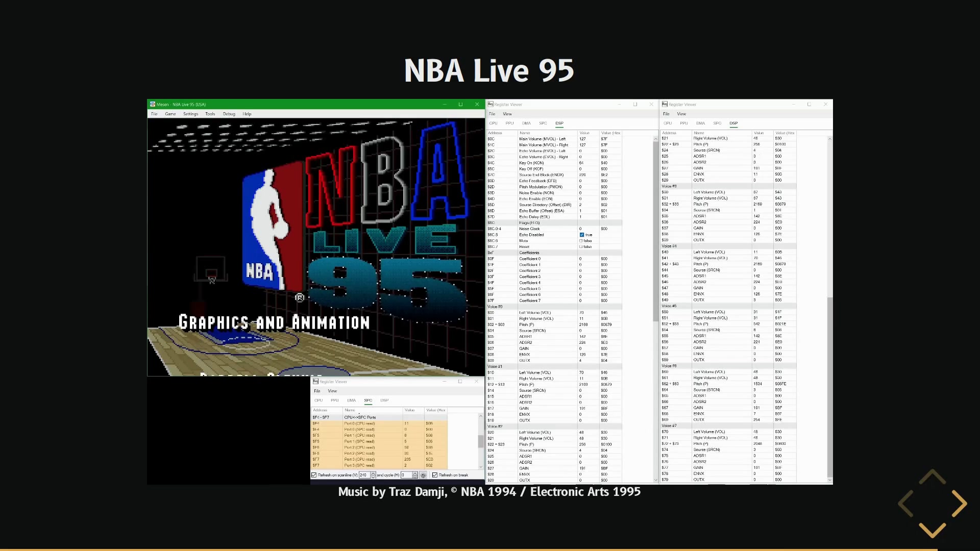This screenshot has height=551, width=980.
Task: Decrease the scanline value with down arrow
Action: (x=373, y=477)
